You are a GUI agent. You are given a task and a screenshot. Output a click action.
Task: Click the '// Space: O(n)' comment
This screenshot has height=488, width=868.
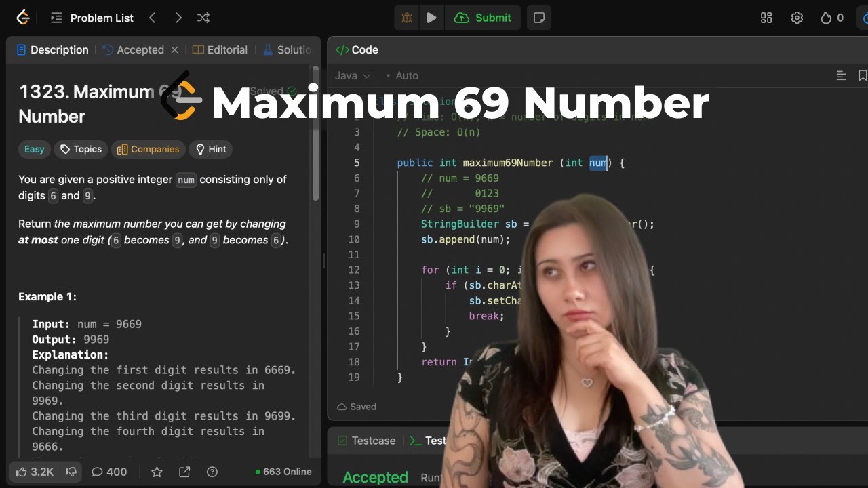(438, 132)
